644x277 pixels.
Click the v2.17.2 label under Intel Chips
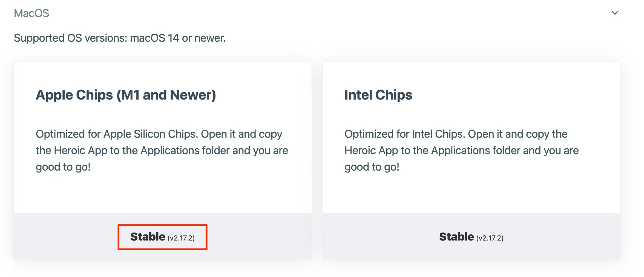pos(490,238)
